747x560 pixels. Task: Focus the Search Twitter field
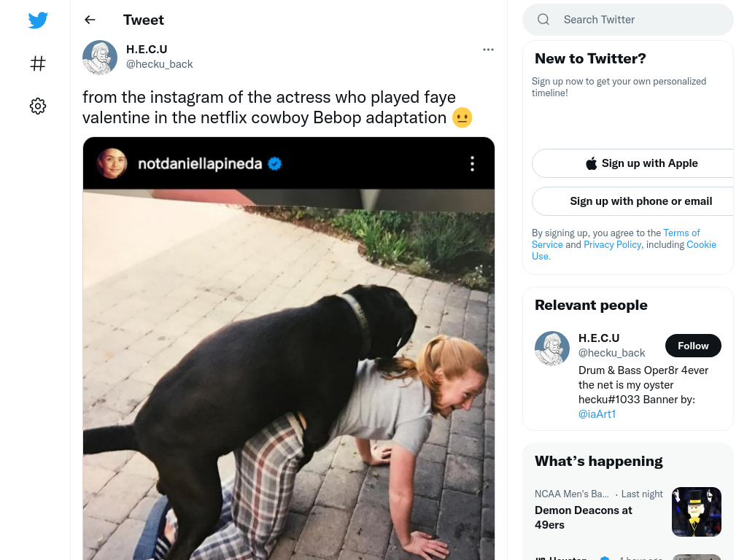(627, 20)
